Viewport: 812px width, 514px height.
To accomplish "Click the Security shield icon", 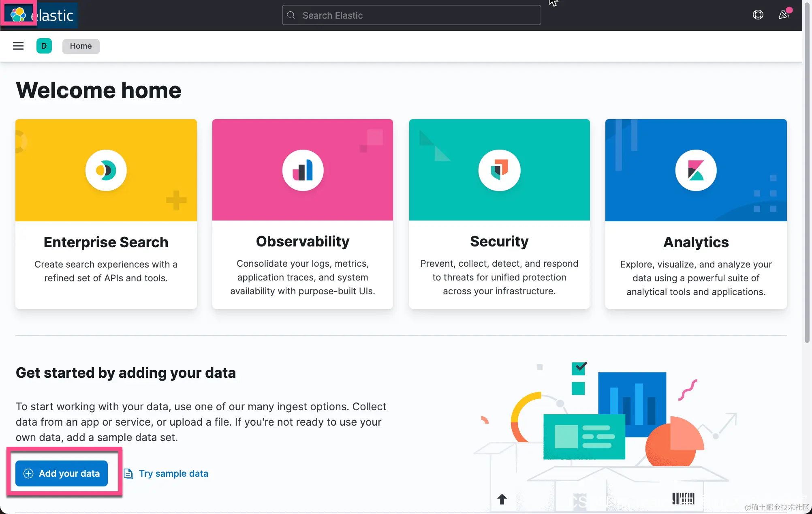I will (x=499, y=170).
